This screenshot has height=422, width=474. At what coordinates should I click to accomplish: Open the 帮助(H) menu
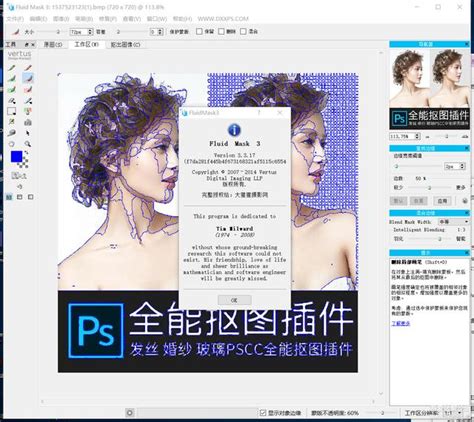[182, 19]
